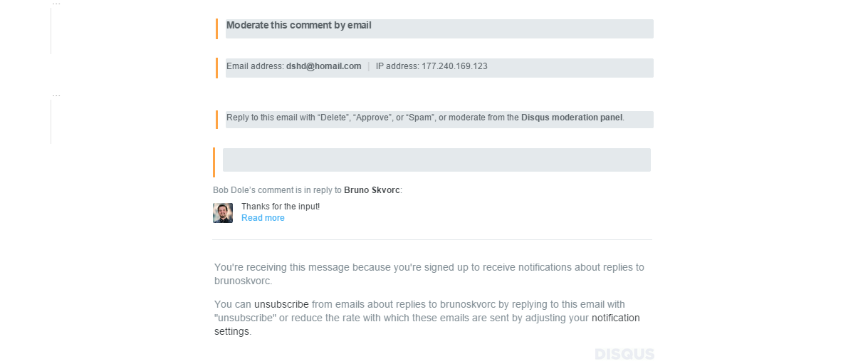Click the "Moderate this comment by email" heading

pyautogui.click(x=299, y=26)
